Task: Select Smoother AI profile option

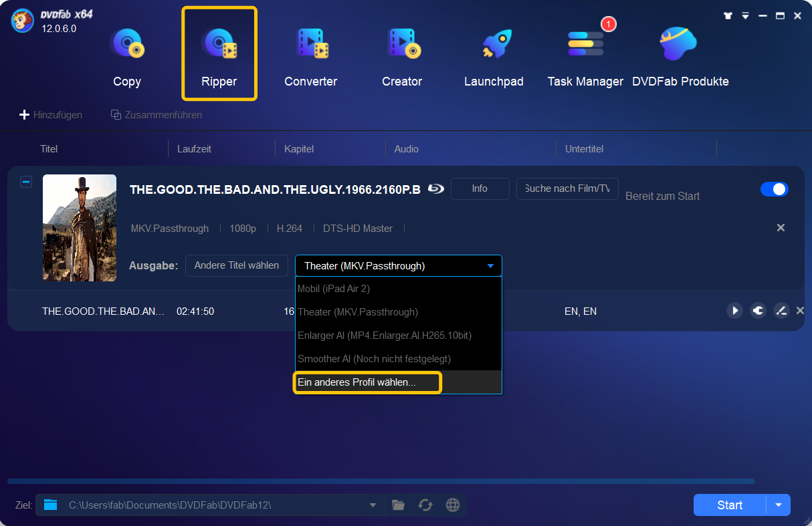Action: coord(398,359)
